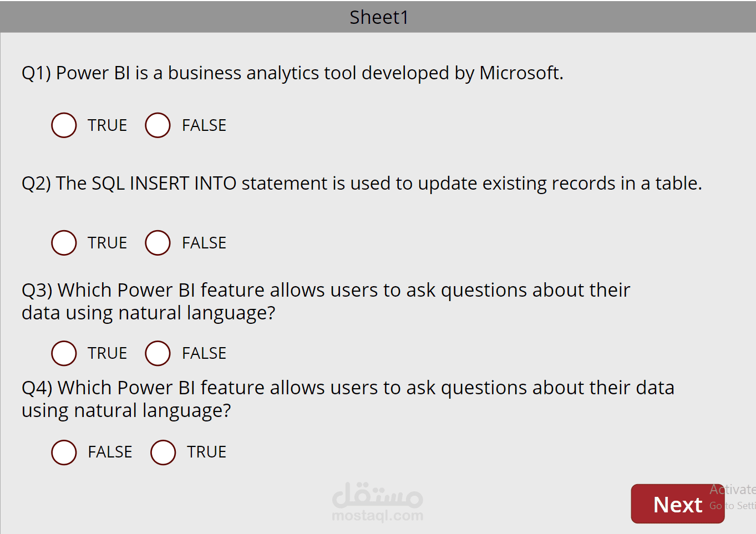Click the mostaql.com watermark logo
This screenshot has height=534, width=756.
(378, 502)
